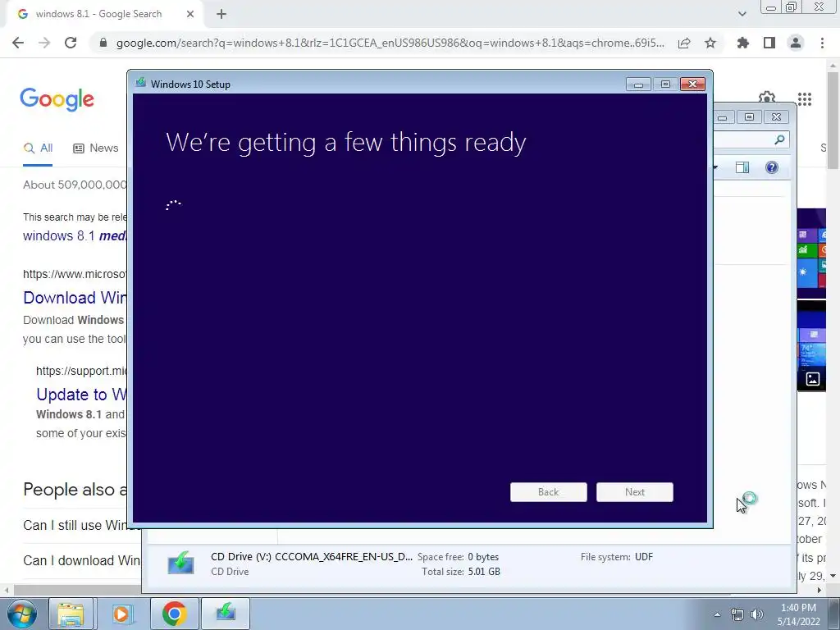The height and width of the screenshot is (630, 840).
Task: Open Windows Explorer from the taskbar
Action: click(71, 614)
